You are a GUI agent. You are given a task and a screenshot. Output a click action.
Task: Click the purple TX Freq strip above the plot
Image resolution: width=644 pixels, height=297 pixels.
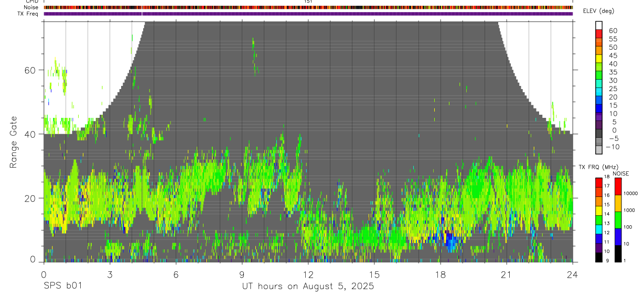pyautogui.click(x=308, y=14)
